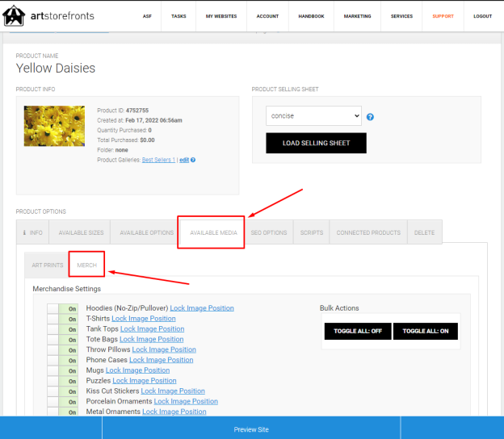Click the help icon beside selling sheet dropdown
Image resolution: width=504 pixels, height=439 pixels.
pos(370,117)
